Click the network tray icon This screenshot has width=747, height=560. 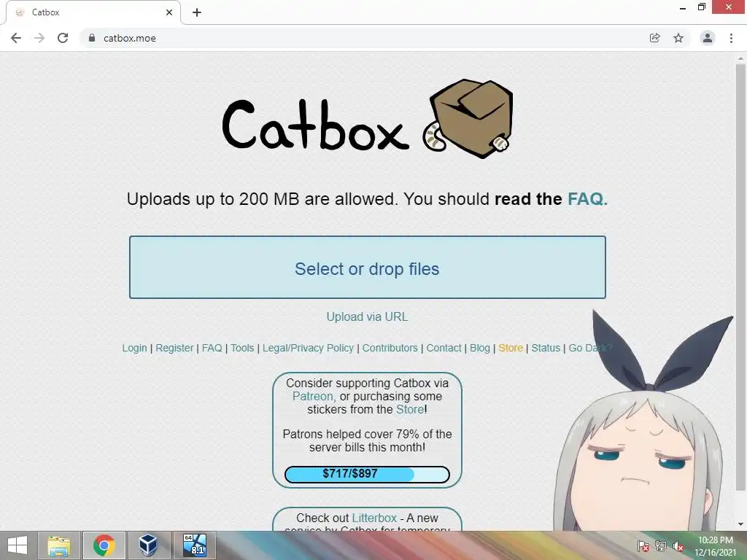tap(661, 546)
